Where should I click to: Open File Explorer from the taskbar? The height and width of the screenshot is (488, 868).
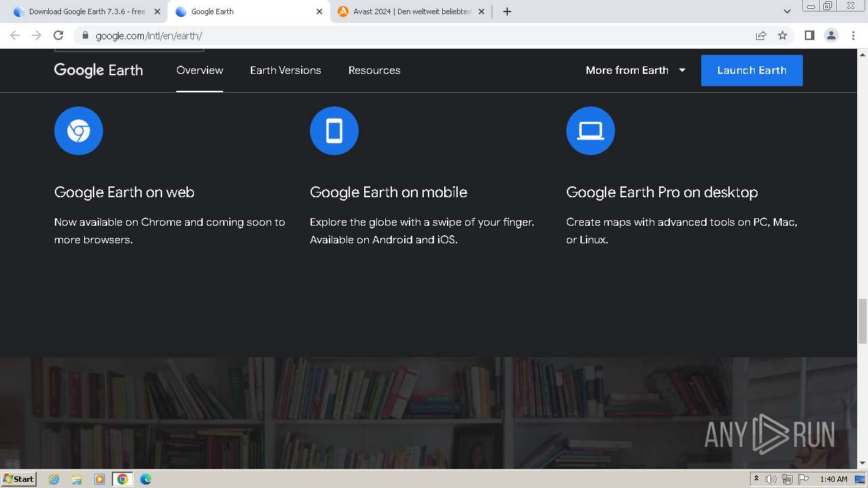[x=77, y=479]
